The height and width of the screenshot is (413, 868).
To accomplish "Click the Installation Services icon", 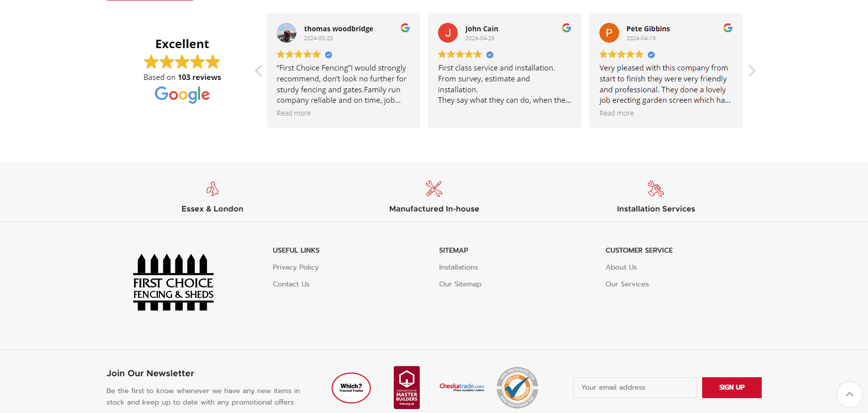I will (655, 189).
